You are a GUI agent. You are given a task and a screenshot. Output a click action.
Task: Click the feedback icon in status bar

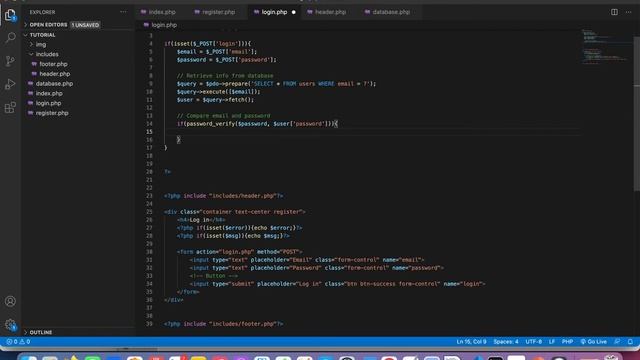point(617,342)
